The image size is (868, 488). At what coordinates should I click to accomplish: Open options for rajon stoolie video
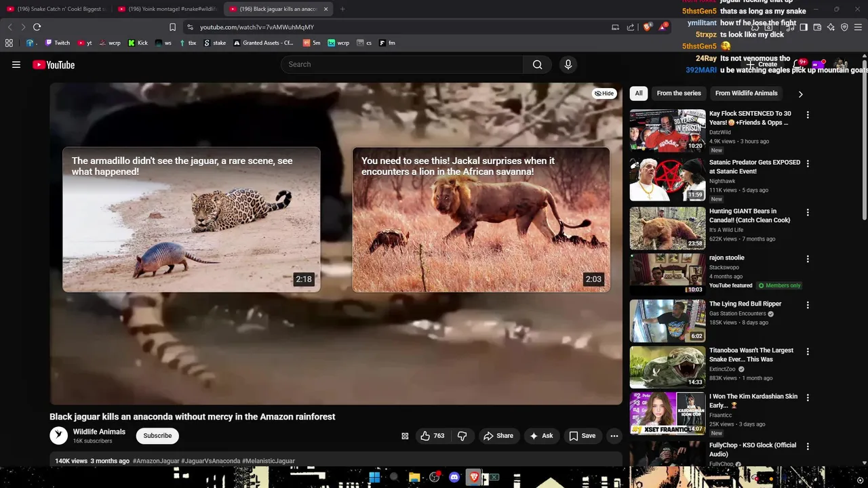click(x=808, y=259)
